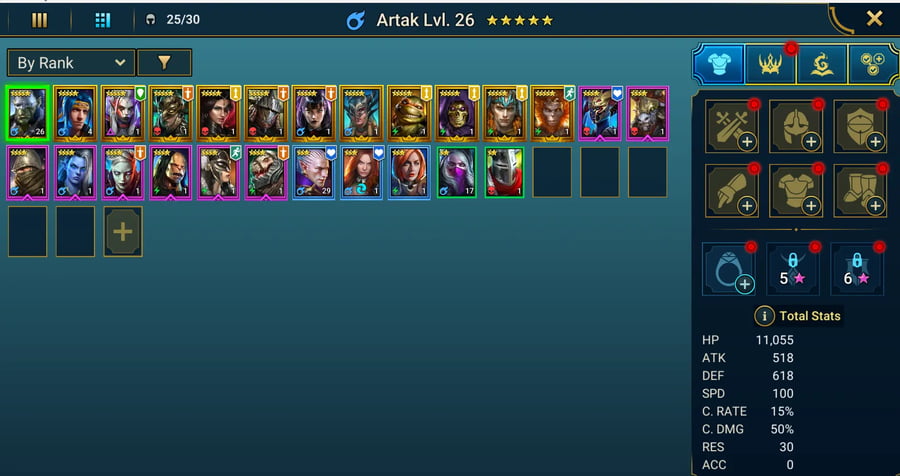Add a champion slot with plus button
Screen dimensions: 900x476
[123, 231]
